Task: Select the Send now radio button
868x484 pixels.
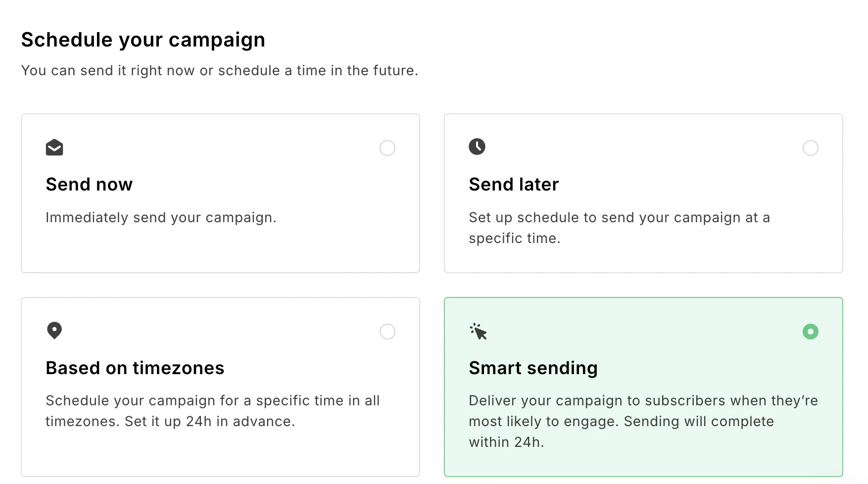Action: coord(387,148)
